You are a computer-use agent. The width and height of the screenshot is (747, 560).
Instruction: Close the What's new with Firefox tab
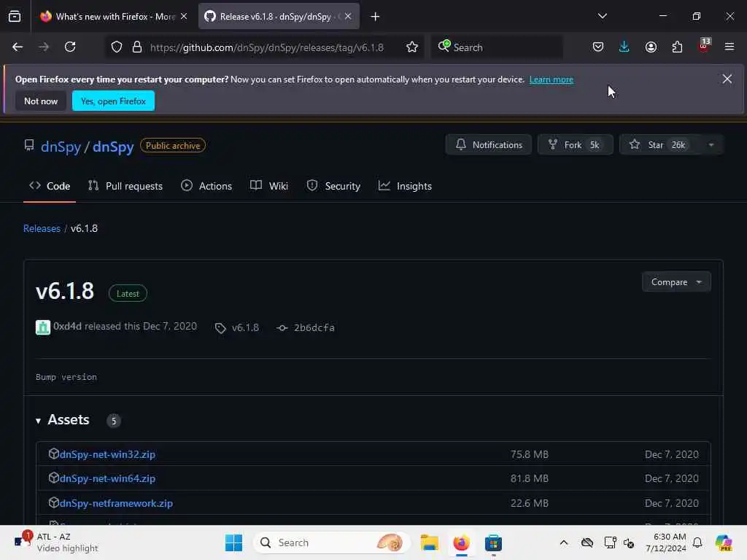point(184,16)
